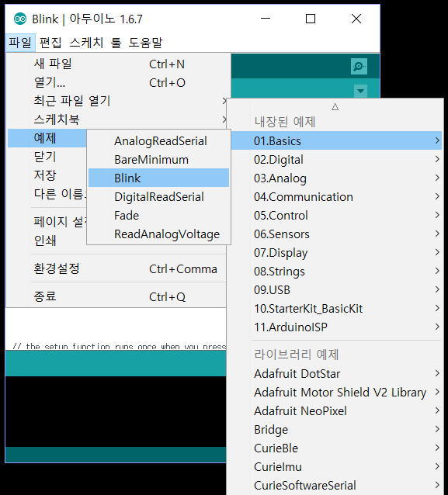
Task: Open the Fade example
Action: pyautogui.click(x=158, y=215)
